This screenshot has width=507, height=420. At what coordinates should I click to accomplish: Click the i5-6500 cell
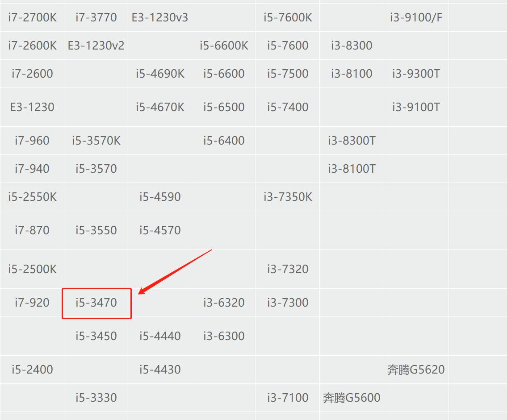[x=224, y=107]
